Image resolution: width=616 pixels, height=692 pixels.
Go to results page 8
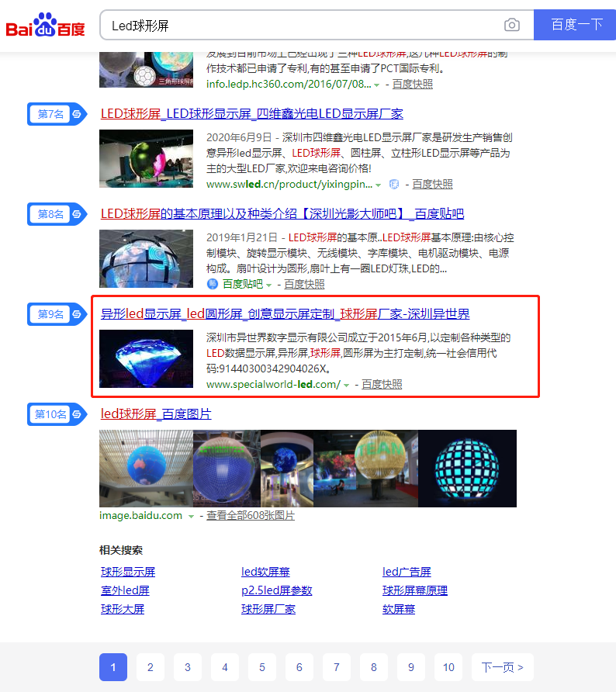[x=374, y=667]
